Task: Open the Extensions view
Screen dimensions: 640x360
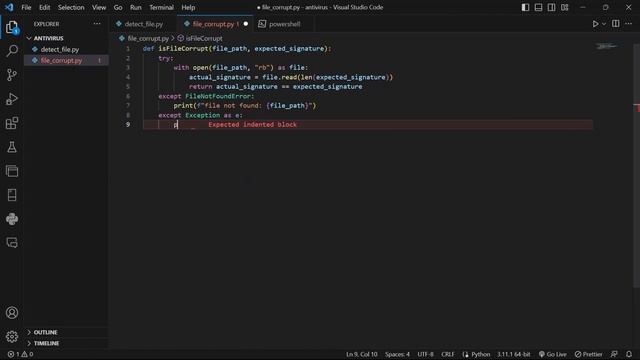Action: [12, 123]
